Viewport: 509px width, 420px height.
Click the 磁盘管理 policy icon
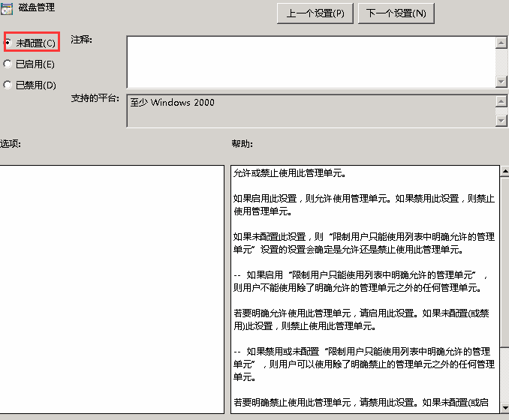click(x=6, y=8)
